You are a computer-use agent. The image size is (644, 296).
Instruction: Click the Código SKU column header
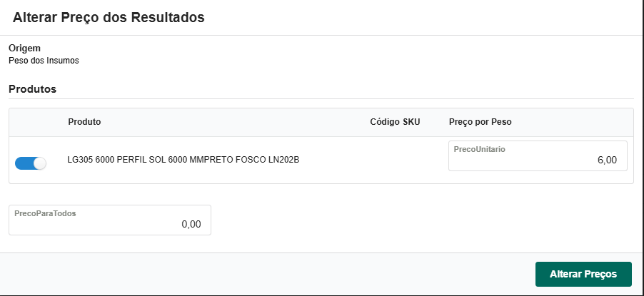tap(395, 122)
